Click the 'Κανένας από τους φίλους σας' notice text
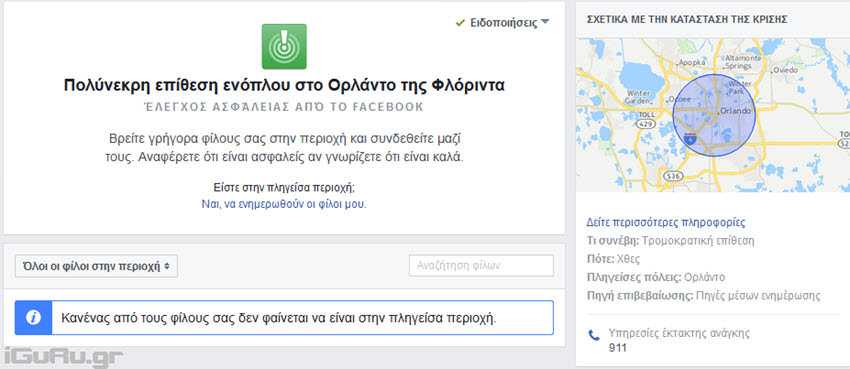Screen dimensions: 850x369 (x=278, y=318)
